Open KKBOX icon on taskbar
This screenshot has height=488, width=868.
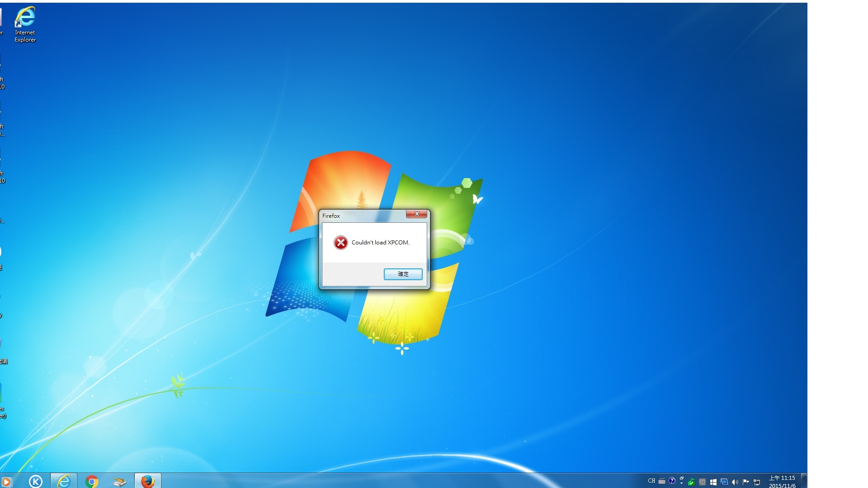[x=36, y=482]
